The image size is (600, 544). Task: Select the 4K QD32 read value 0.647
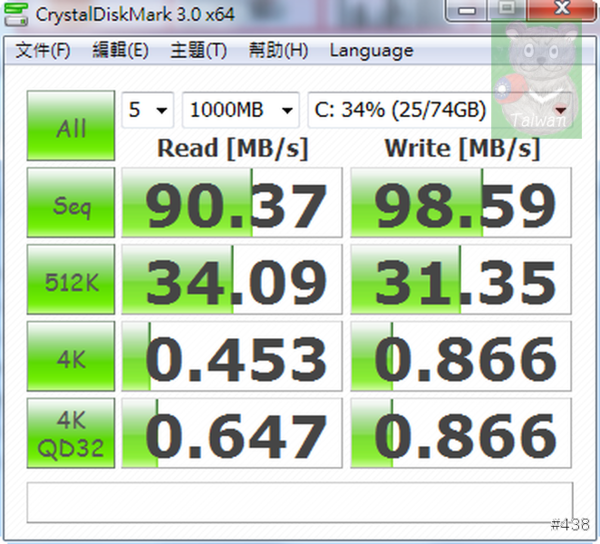tap(232, 433)
